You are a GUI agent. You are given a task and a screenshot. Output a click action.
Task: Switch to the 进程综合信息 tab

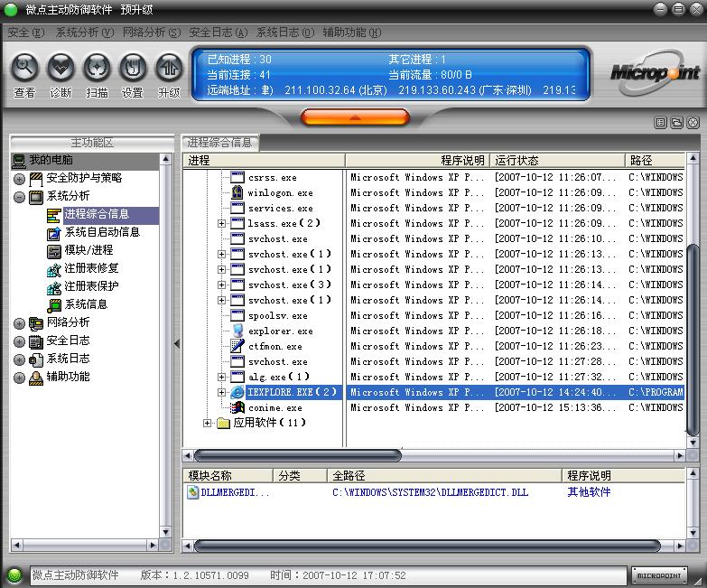pos(220,143)
